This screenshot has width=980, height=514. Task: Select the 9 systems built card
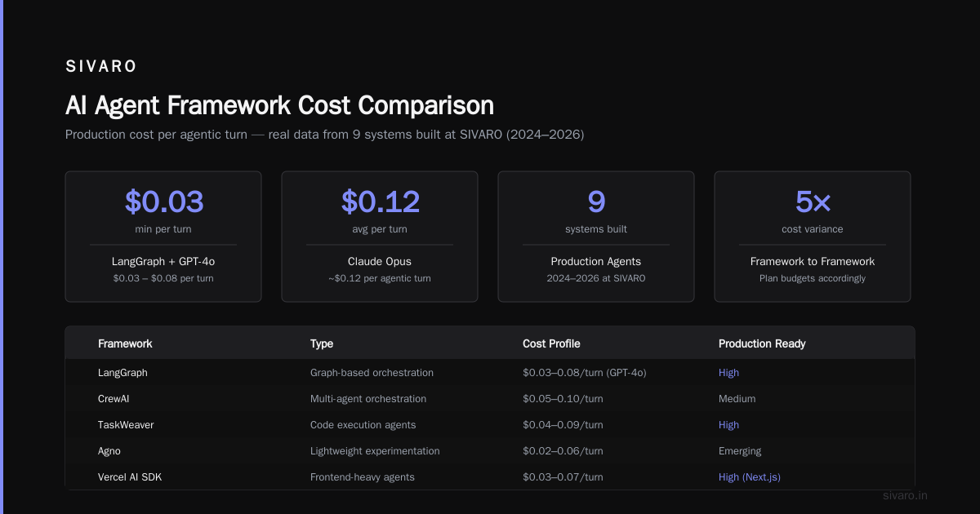click(596, 237)
